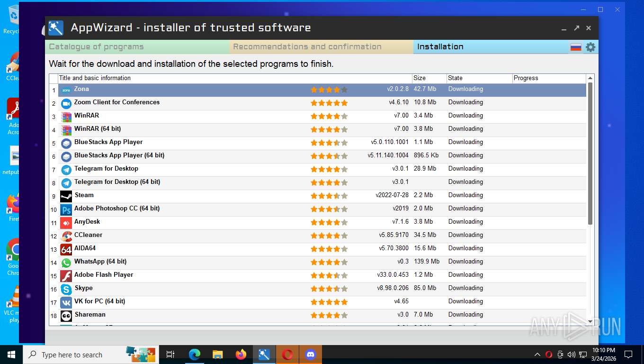Click the VK for PC icon
The height and width of the screenshot is (364, 644).
(x=66, y=302)
